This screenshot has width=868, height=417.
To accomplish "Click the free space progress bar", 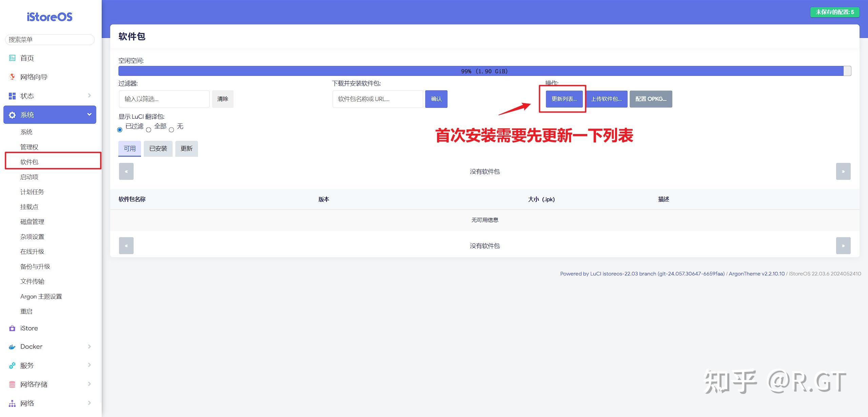I will tap(485, 71).
